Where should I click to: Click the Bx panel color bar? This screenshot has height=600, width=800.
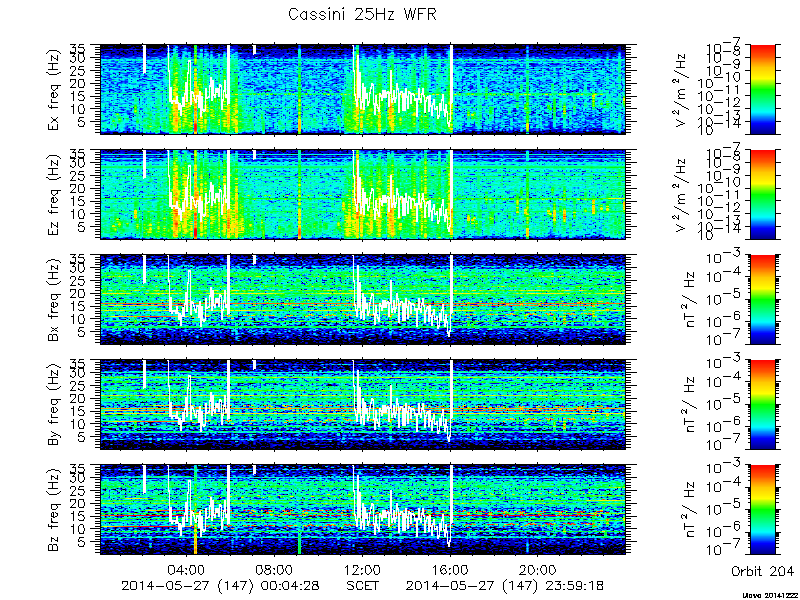point(762,299)
